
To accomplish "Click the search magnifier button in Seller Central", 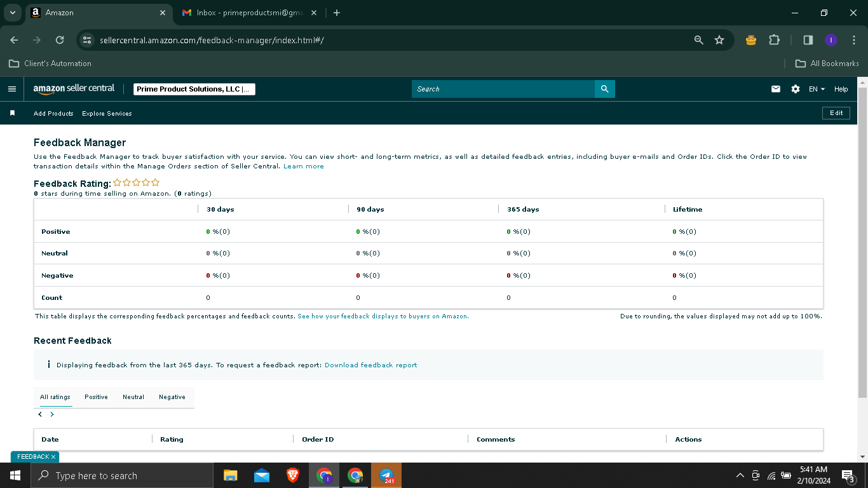I will [x=604, y=89].
